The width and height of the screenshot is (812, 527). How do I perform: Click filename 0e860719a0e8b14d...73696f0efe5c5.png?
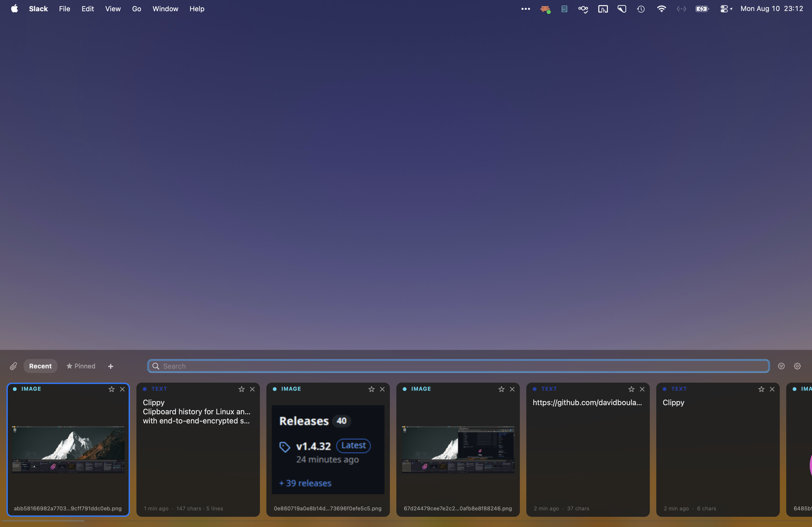coord(328,508)
